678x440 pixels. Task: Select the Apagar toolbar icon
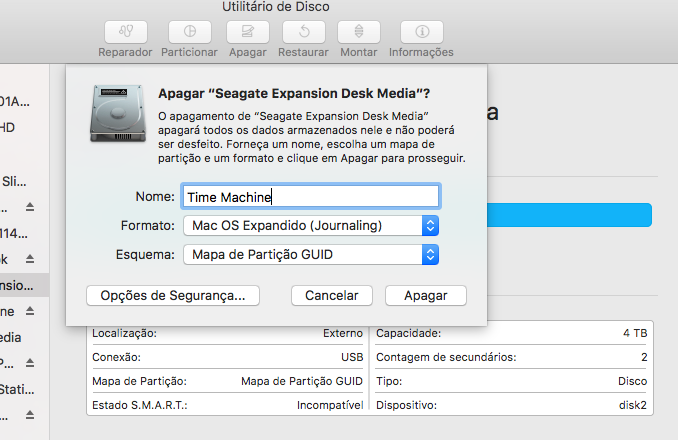[248, 32]
